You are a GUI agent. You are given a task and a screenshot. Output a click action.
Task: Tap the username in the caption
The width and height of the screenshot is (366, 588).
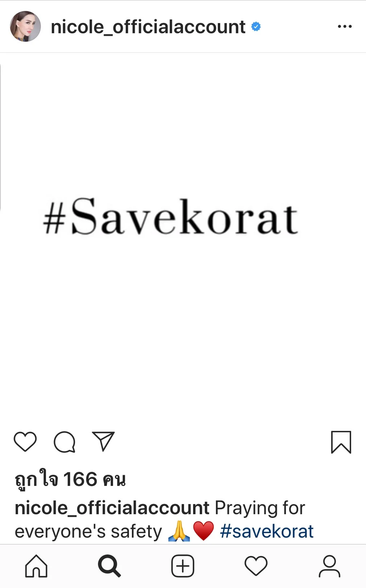[x=112, y=508]
